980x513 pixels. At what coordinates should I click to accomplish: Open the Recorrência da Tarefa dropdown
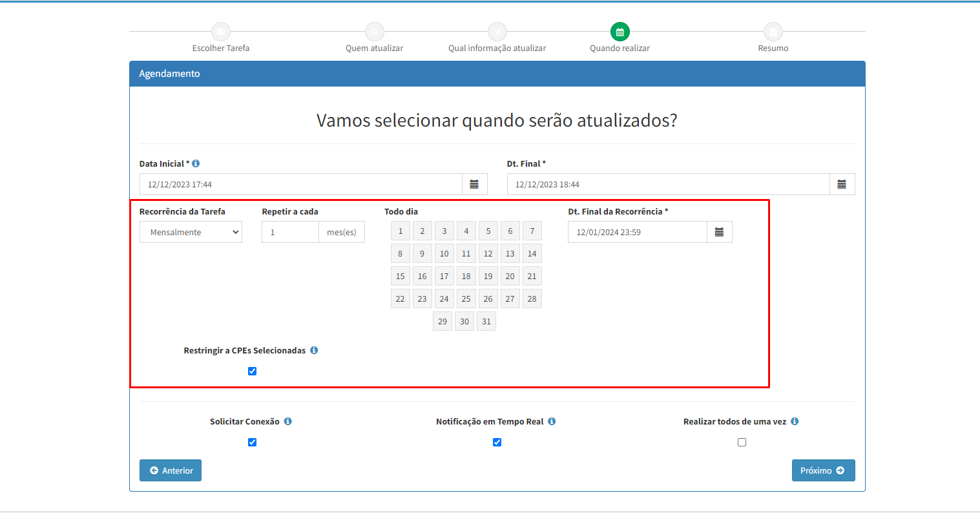click(x=191, y=232)
